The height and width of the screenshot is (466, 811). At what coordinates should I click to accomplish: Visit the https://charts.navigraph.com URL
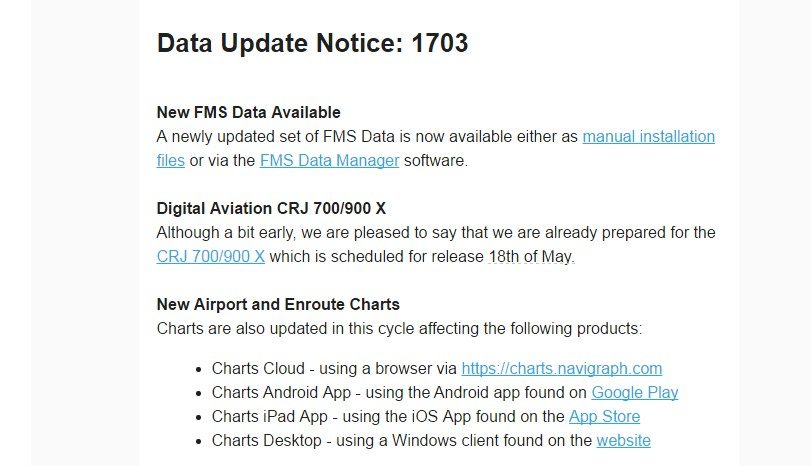click(x=561, y=368)
